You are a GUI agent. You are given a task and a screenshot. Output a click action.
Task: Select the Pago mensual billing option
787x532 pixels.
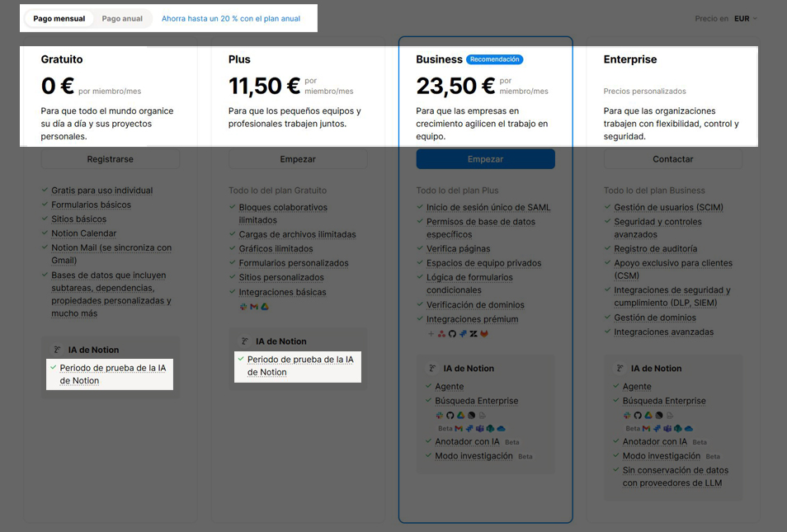point(59,18)
